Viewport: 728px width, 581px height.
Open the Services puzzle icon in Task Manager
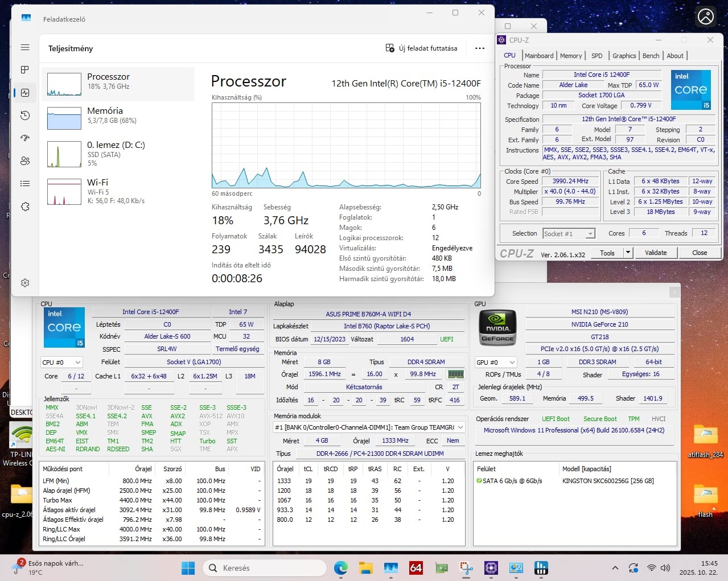(x=25, y=207)
